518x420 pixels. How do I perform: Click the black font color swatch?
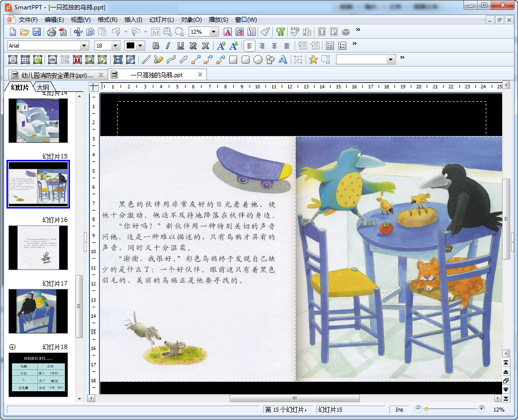click(130, 46)
